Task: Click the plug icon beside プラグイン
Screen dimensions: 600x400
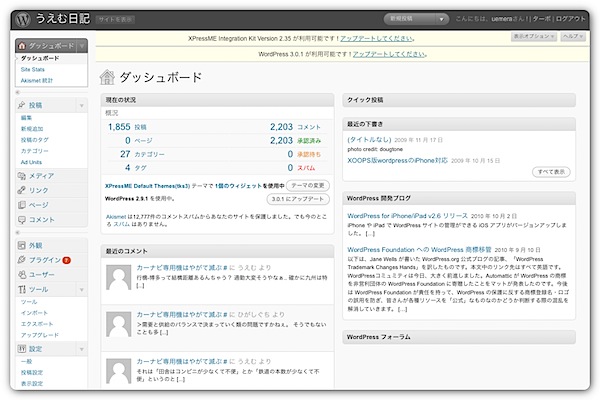Action: click(x=22, y=260)
